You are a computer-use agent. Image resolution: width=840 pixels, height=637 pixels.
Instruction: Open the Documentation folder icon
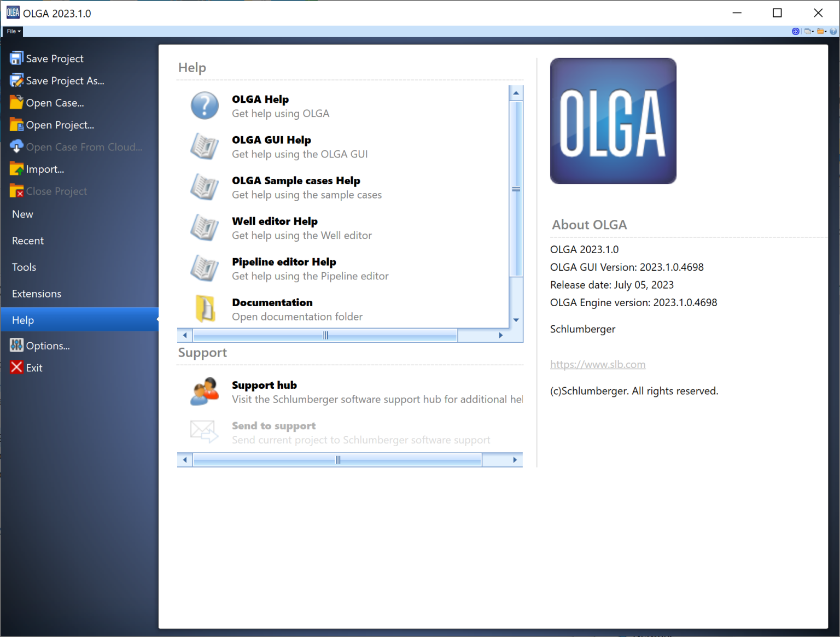tap(204, 309)
